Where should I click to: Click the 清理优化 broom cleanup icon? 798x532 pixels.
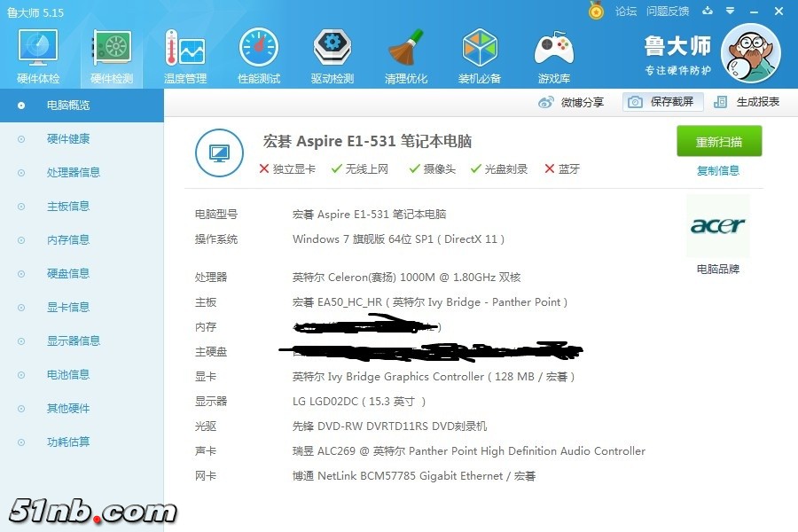406,55
